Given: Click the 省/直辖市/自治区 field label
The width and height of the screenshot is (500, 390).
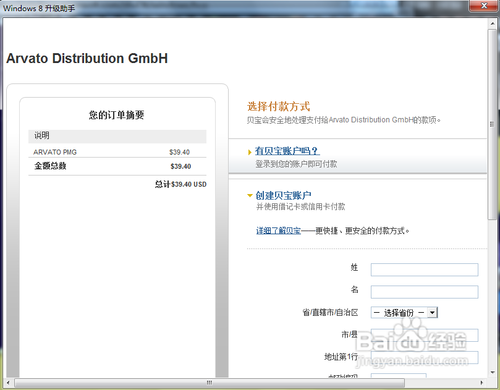Looking at the screenshot, I should coord(330,313).
